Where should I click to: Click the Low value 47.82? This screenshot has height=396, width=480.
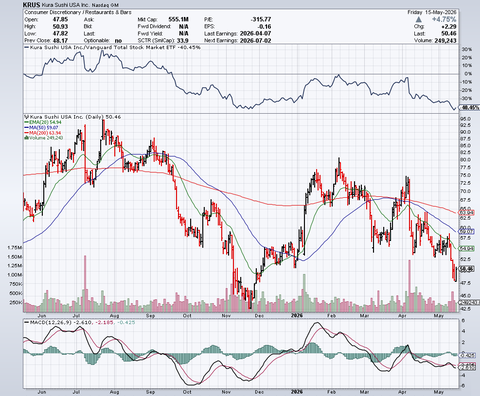tap(60, 33)
